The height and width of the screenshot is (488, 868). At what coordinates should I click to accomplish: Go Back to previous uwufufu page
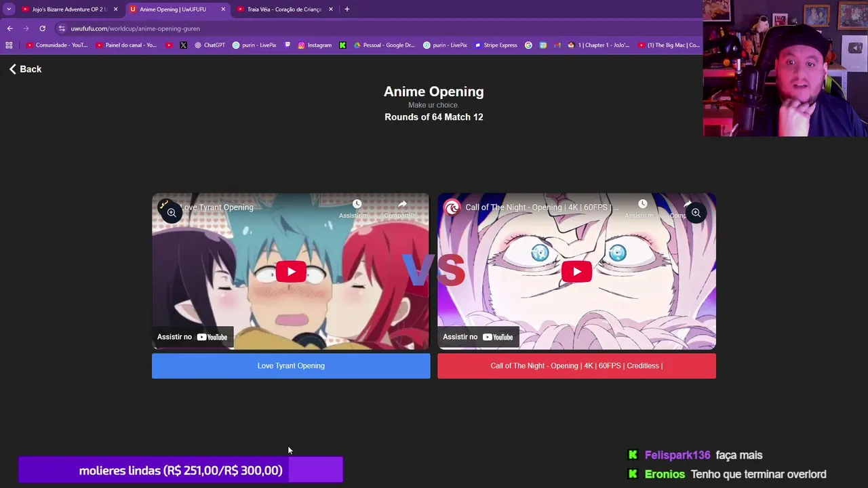tap(25, 69)
